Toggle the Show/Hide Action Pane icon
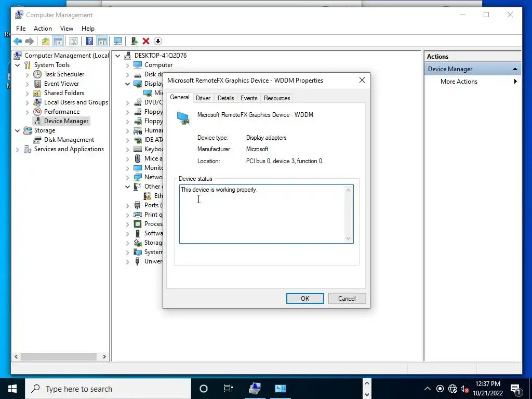The width and height of the screenshot is (532, 399). [102, 42]
